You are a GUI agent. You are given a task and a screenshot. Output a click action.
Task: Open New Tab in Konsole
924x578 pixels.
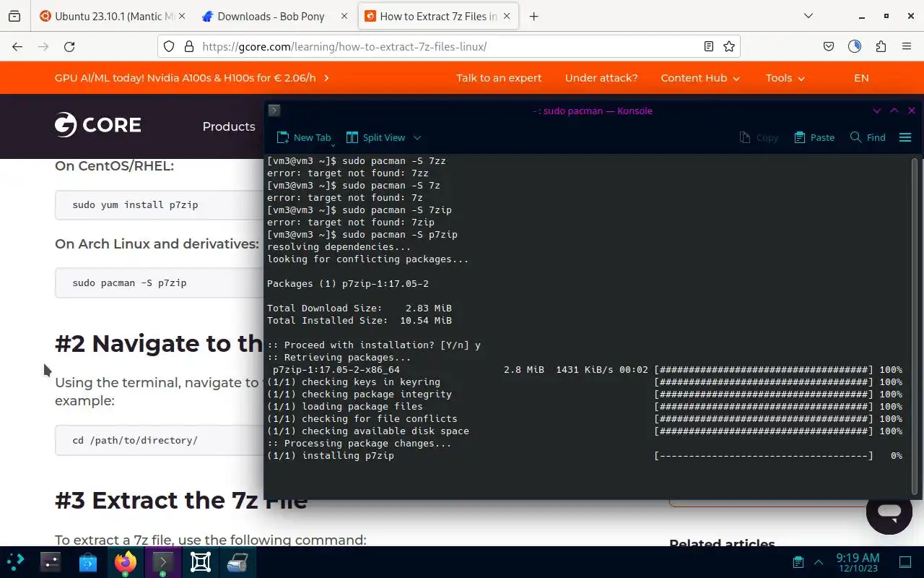[x=304, y=137]
